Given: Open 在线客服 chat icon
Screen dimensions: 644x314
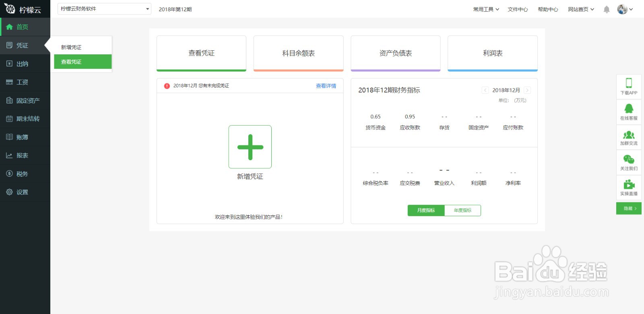Looking at the screenshot, I should coord(629,108).
